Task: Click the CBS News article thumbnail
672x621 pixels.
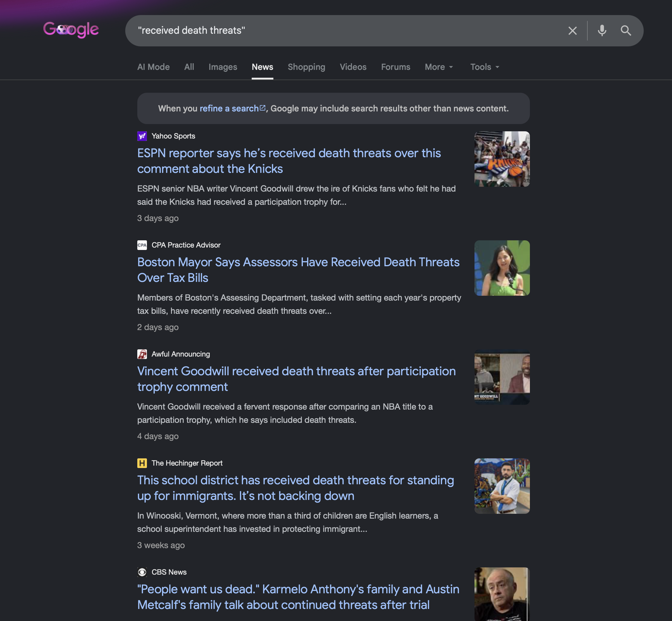Action: tap(502, 594)
